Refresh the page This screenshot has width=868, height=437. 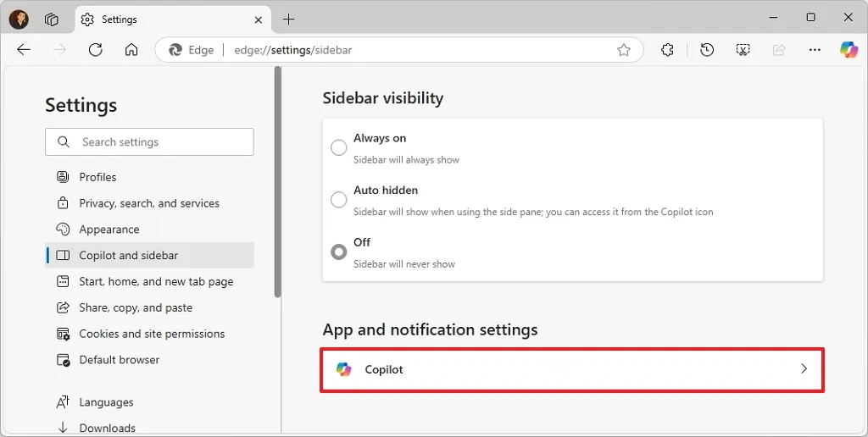coord(95,50)
